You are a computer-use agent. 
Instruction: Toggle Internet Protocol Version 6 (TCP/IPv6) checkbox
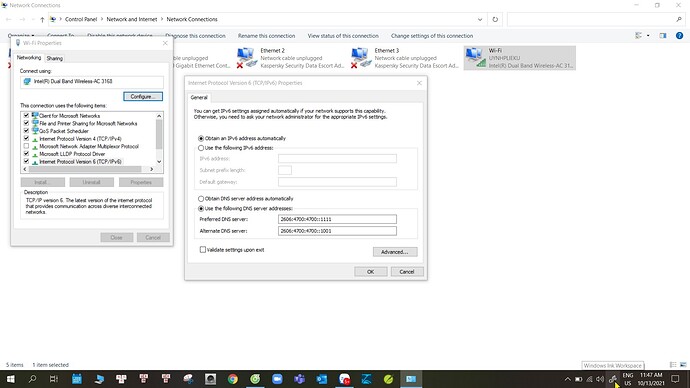[26, 161]
